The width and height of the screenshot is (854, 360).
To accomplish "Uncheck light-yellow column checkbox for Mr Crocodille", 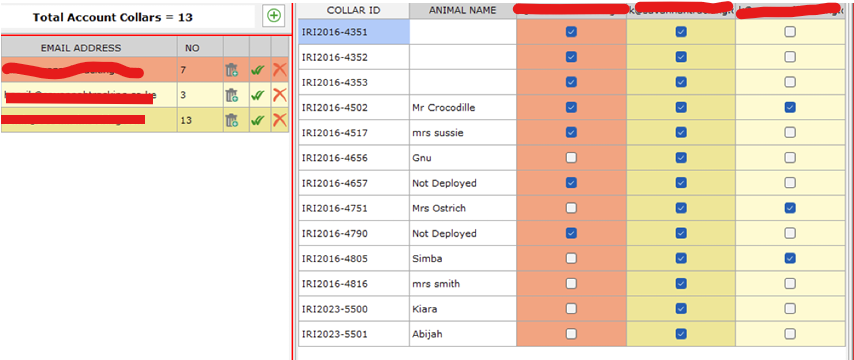I will pos(790,107).
